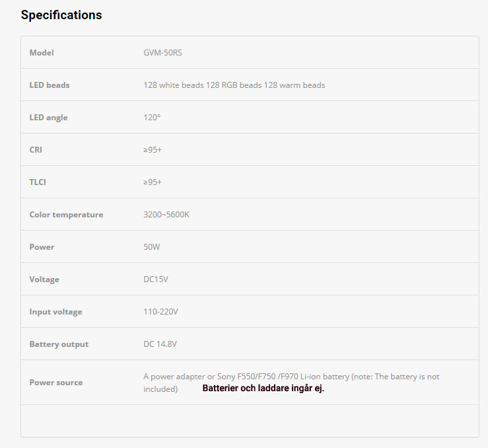Click the Voltage row label
The image size is (488, 448).
tap(44, 280)
